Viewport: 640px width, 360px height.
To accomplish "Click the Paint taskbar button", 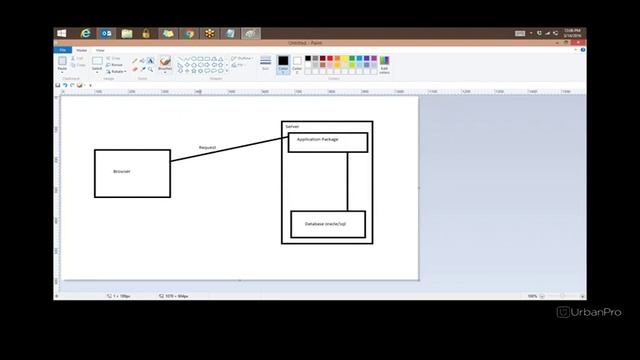I will pyautogui.click(x=250, y=33).
